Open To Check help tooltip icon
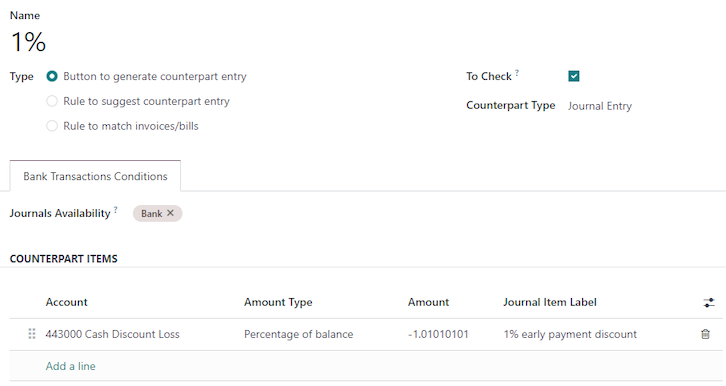Viewport: 726px width, 386px height. [517, 72]
